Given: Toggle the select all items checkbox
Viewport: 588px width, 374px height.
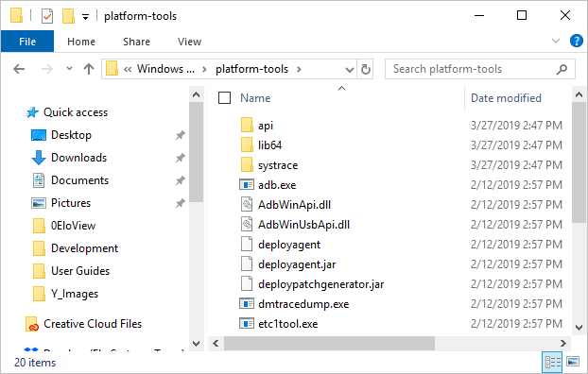Looking at the screenshot, I should point(224,98).
